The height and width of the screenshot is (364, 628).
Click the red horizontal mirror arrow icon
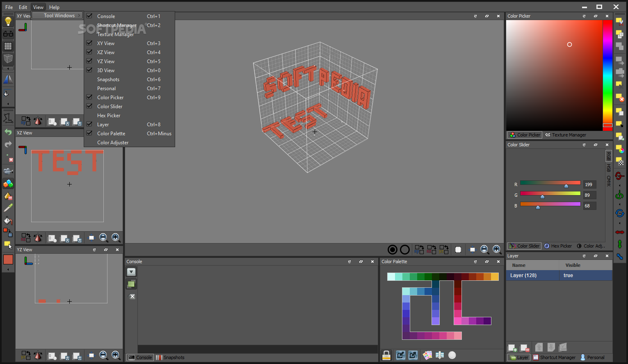tap(619, 232)
